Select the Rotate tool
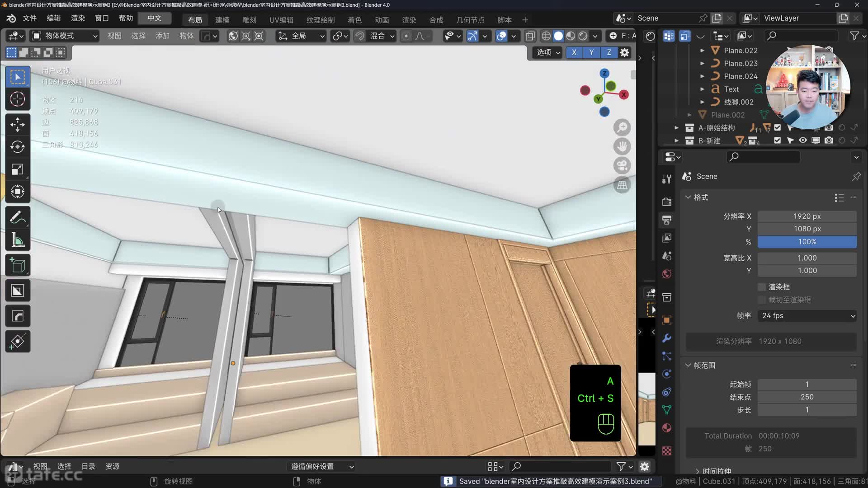868x488 pixels. (x=18, y=147)
